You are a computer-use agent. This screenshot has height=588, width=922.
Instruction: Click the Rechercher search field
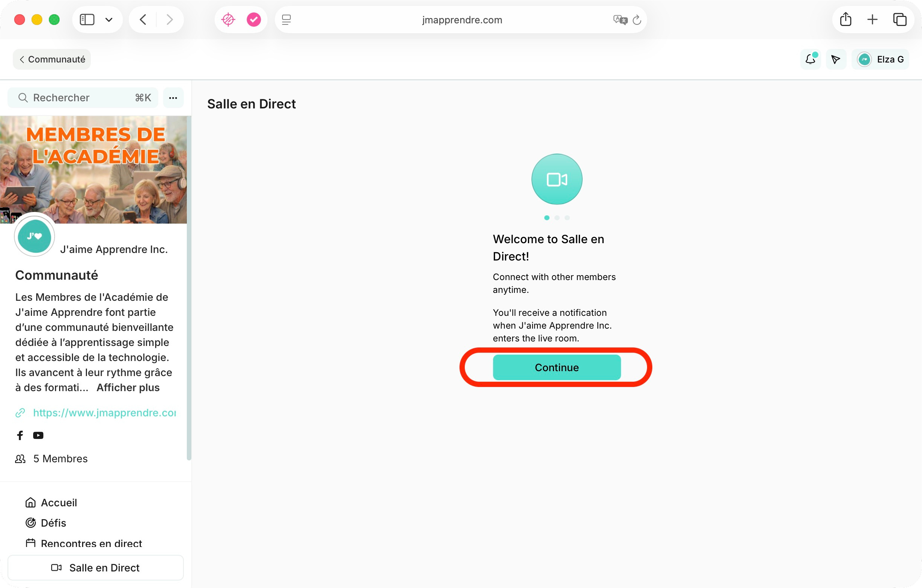coord(83,98)
